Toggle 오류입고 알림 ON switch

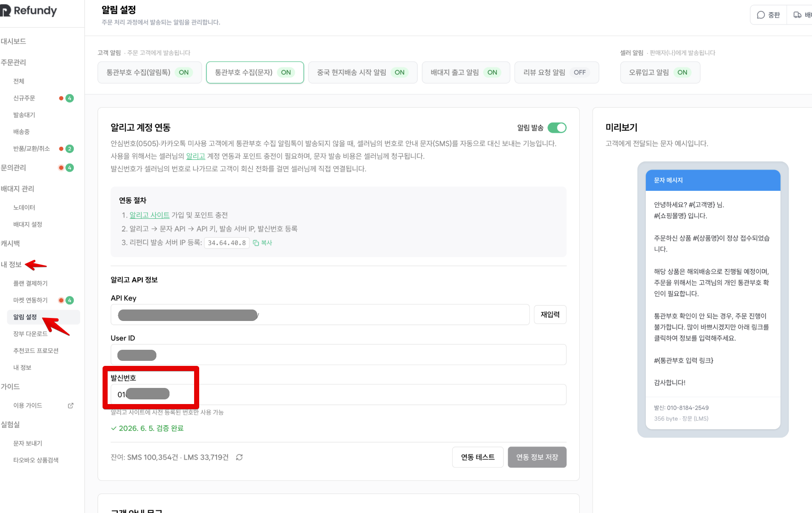tap(682, 72)
